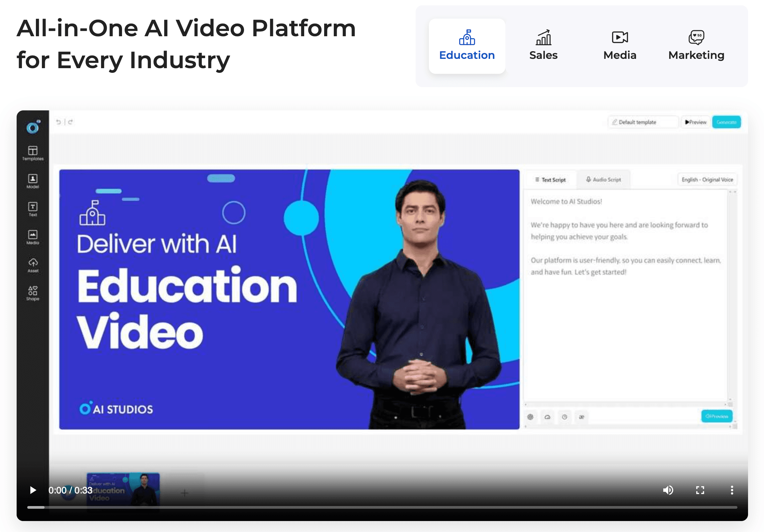Viewport: 764px width, 532px height.
Task: Click the 'AI STUDIOS' logo on the slide
Action: (116, 409)
